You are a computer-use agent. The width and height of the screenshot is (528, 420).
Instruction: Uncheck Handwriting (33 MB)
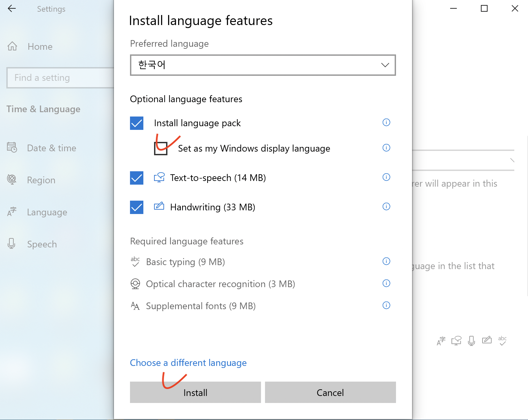tap(137, 207)
